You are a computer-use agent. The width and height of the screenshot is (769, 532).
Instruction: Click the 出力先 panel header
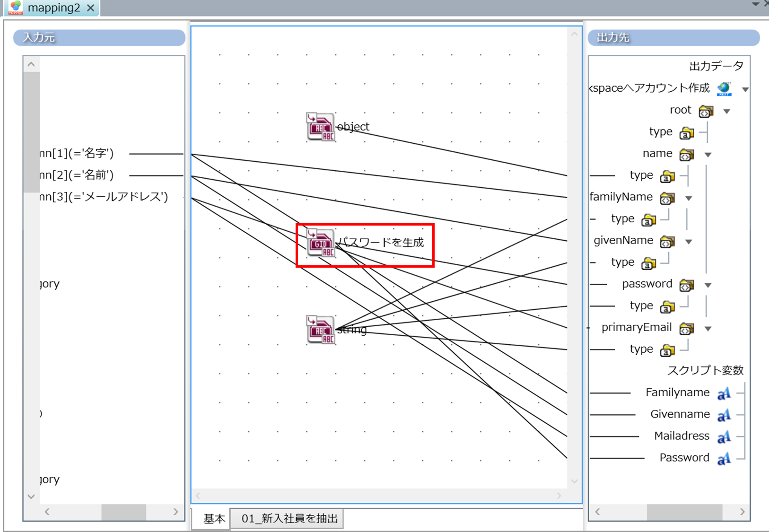[673, 38]
